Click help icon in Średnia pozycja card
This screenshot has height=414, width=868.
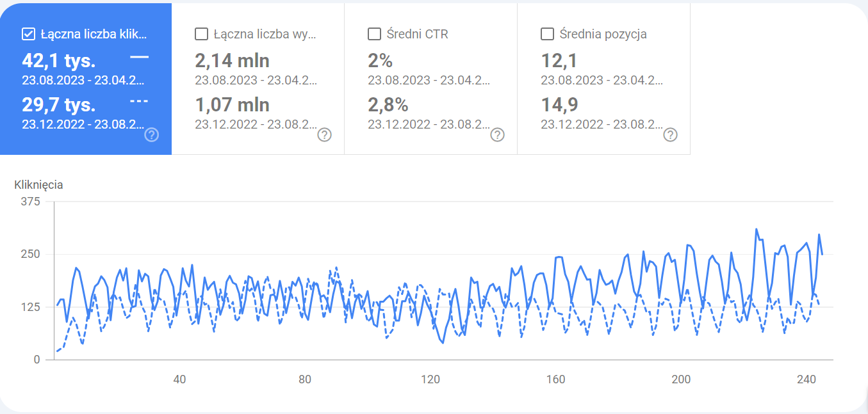pyautogui.click(x=670, y=134)
